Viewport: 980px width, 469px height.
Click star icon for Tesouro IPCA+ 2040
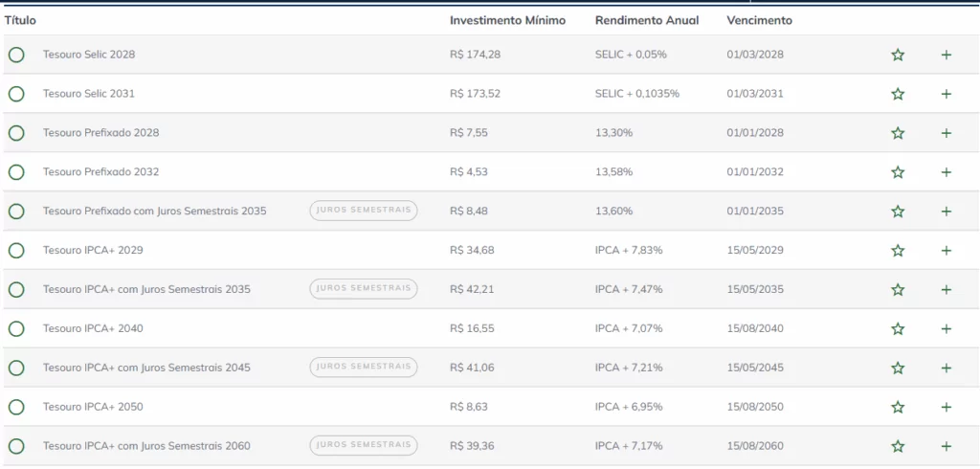[898, 328]
